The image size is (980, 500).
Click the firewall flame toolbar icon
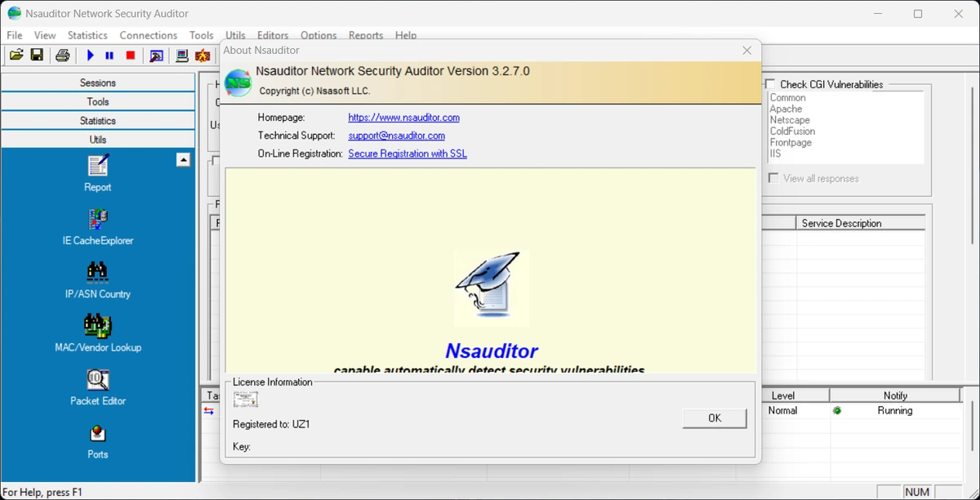coord(202,56)
